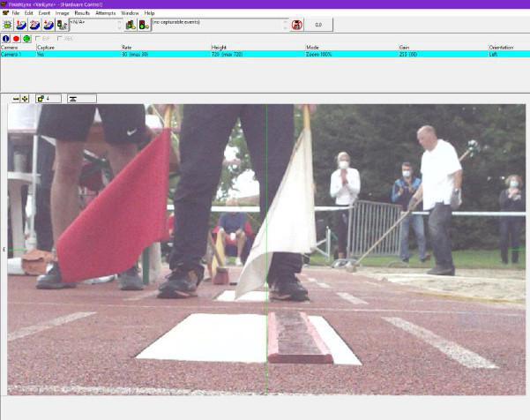Click the blue info camera button
The width and height of the screenshot is (530, 420).
click(6, 39)
